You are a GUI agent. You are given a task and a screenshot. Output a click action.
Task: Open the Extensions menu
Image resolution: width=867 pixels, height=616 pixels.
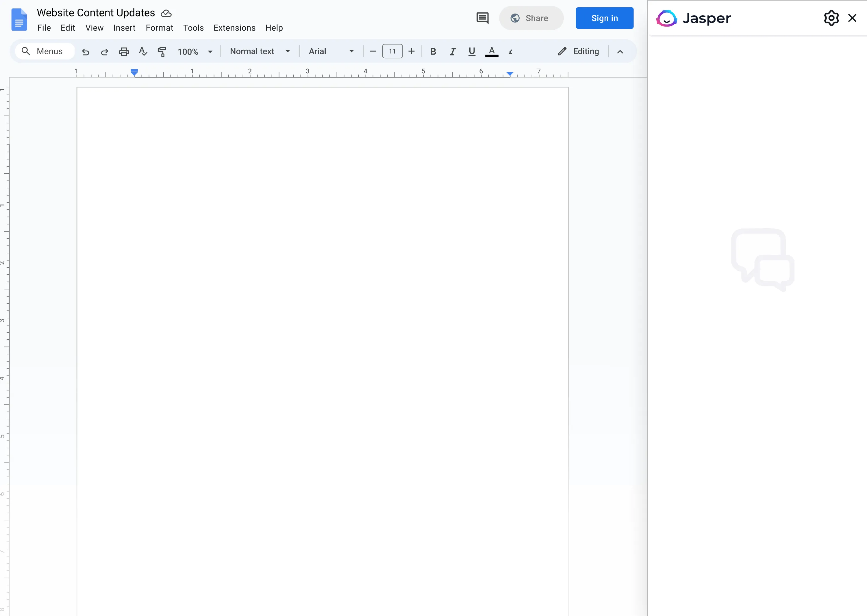[234, 28]
